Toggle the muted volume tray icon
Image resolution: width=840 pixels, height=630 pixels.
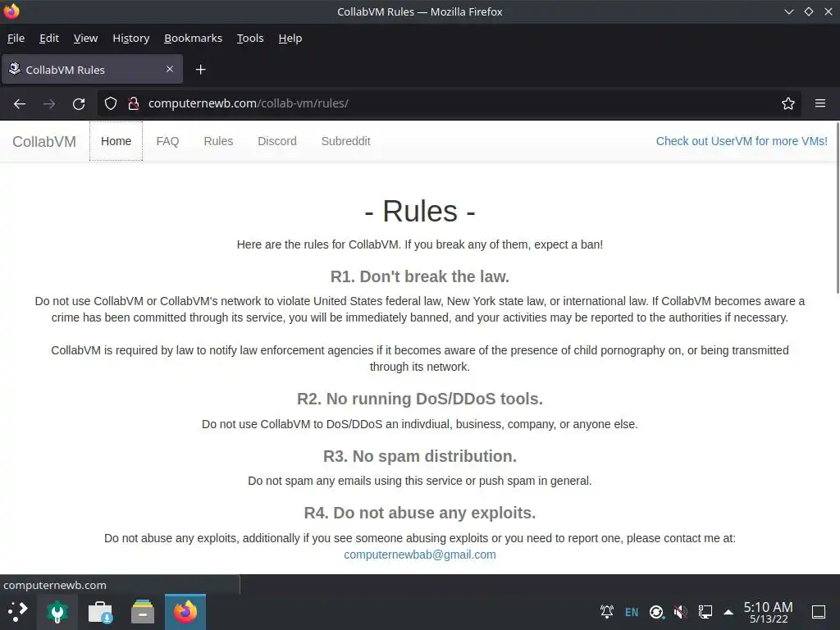coord(681,612)
